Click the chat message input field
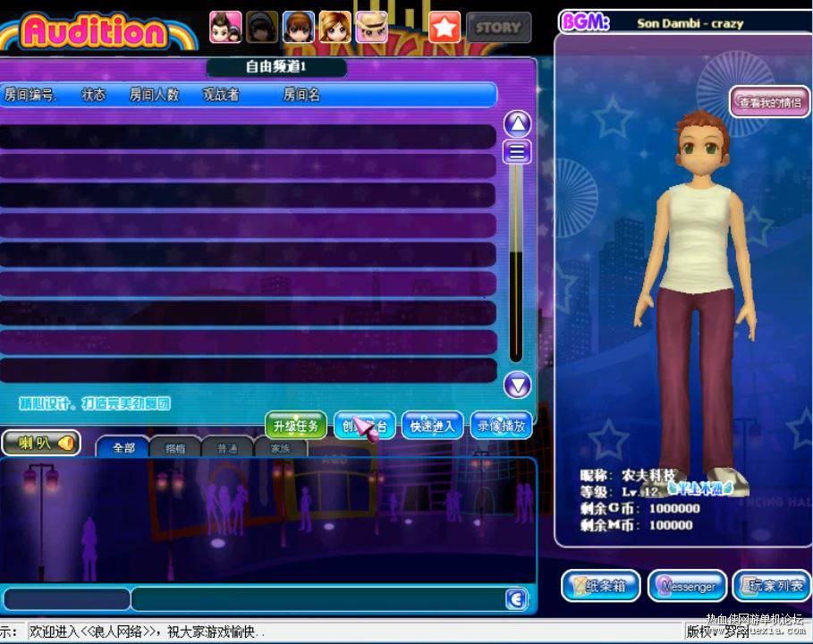 pyautogui.click(x=318, y=599)
